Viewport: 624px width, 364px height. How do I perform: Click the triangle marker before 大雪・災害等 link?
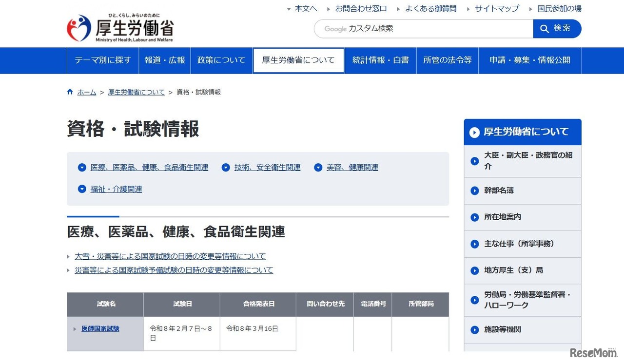point(69,256)
